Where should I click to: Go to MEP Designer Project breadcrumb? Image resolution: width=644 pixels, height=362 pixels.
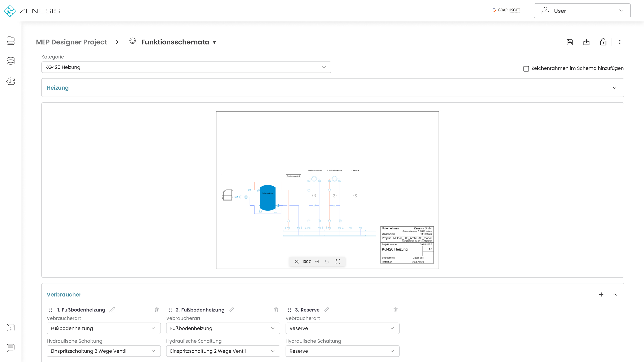click(x=71, y=42)
